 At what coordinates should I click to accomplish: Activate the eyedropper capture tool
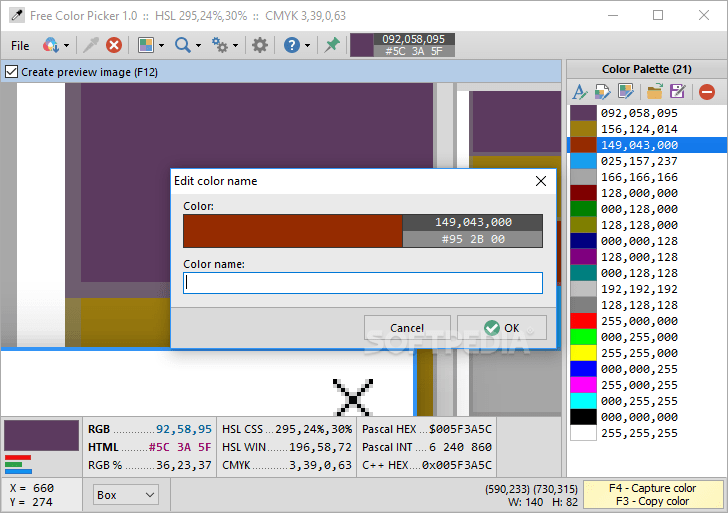pyautogui.click(x=91, y=45)
